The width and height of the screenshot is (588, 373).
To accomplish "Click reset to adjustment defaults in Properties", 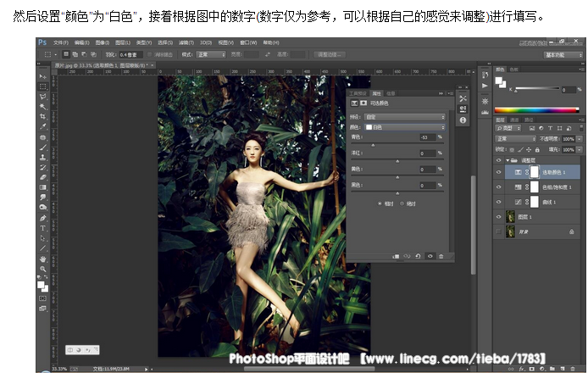I will pos(419,256).
